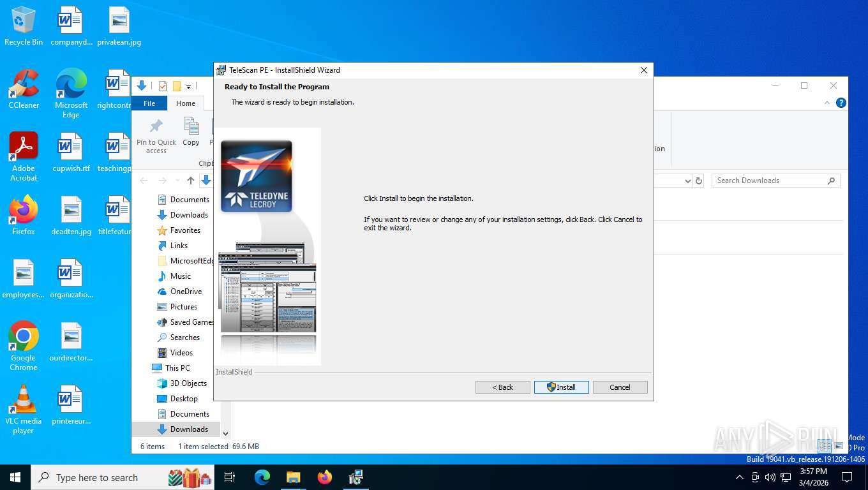The height and width of the screenshot is (490, 868).
Task: Click the Teledyne LeCroy logo image
Action: click(x=257, y=176)
